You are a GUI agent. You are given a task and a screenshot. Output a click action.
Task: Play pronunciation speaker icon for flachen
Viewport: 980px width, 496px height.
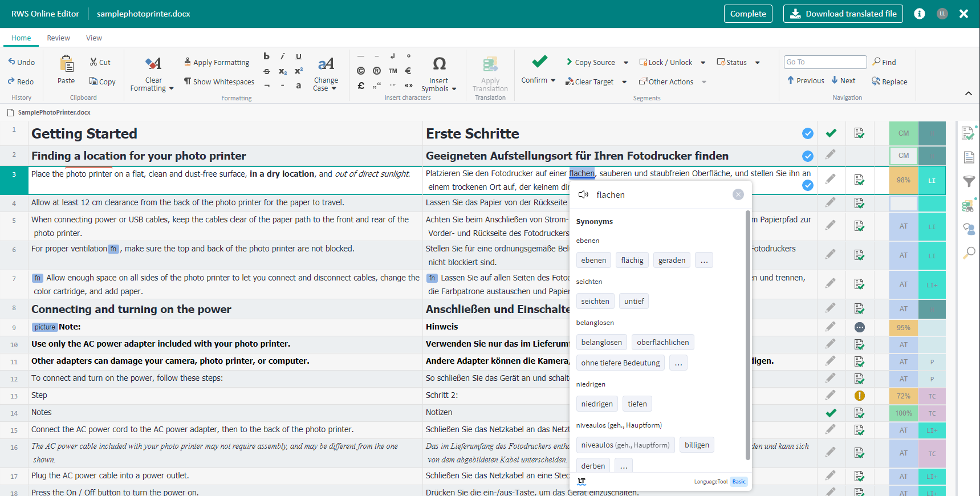pyautogui.click(x=583, y=195)
